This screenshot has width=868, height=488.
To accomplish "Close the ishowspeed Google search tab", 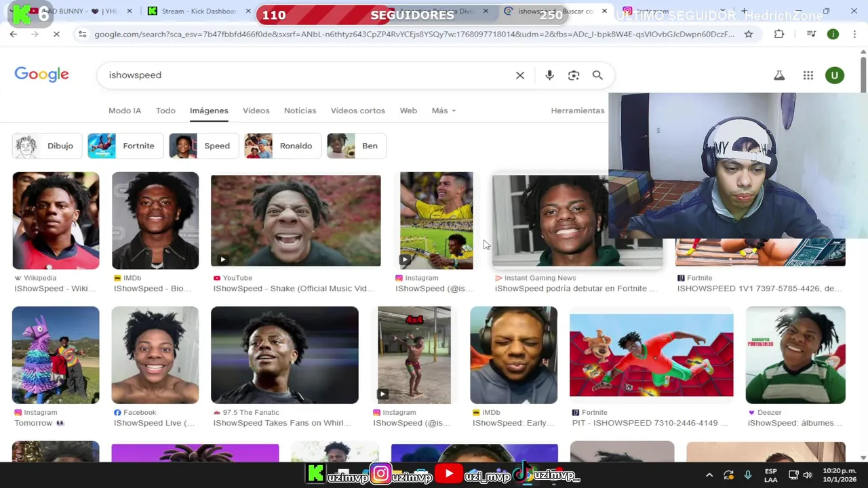I will (604, 12).
